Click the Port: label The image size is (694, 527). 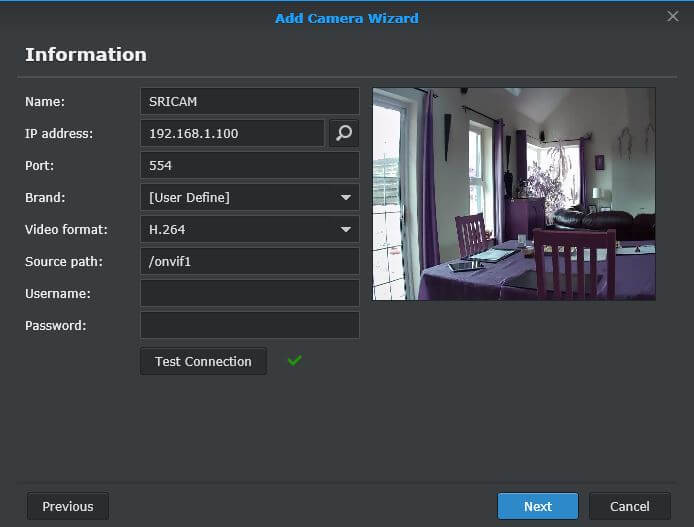tap(39, 165)
